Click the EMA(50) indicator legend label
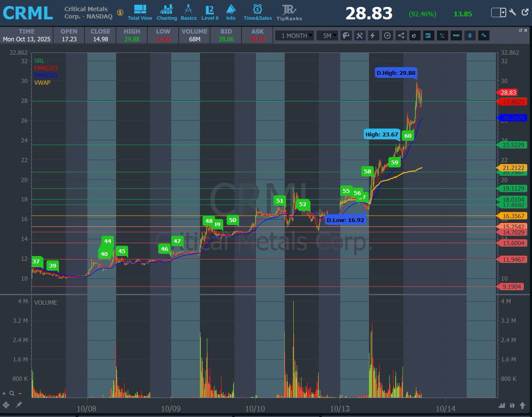 [46, 75]
